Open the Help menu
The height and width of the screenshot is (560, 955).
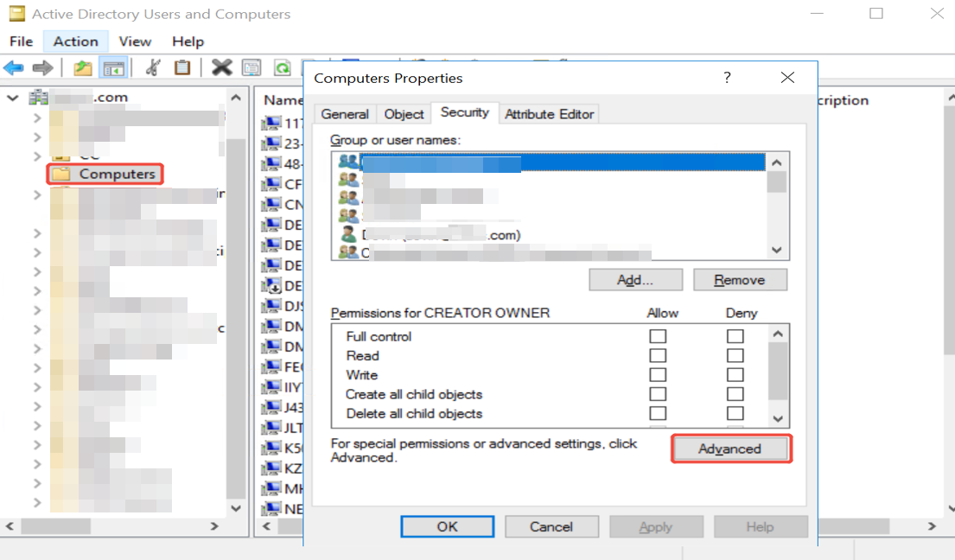(x=188, y=41)
